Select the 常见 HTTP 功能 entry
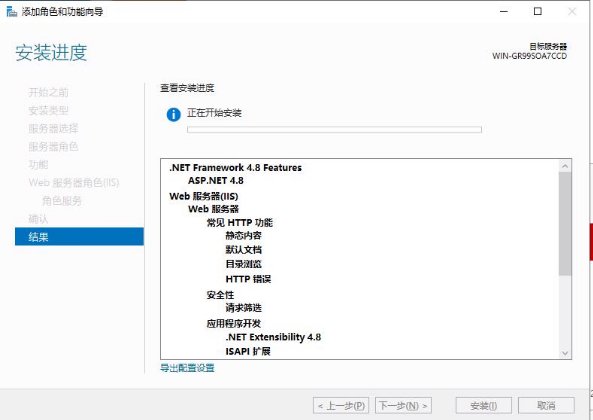 coord(239,222)
